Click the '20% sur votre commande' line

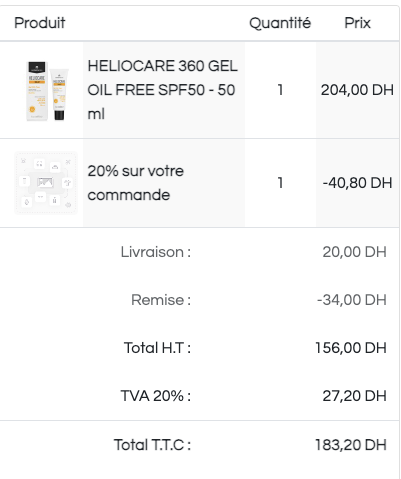(136, 183)
